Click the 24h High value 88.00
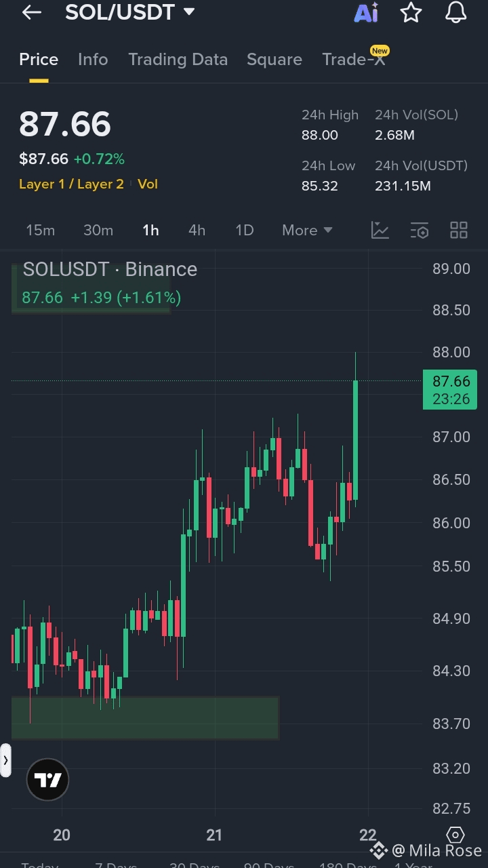488x868 pixels. tap(320, 135)
